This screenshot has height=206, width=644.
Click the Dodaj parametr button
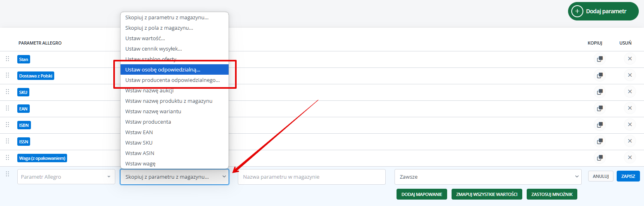(603, 11)
